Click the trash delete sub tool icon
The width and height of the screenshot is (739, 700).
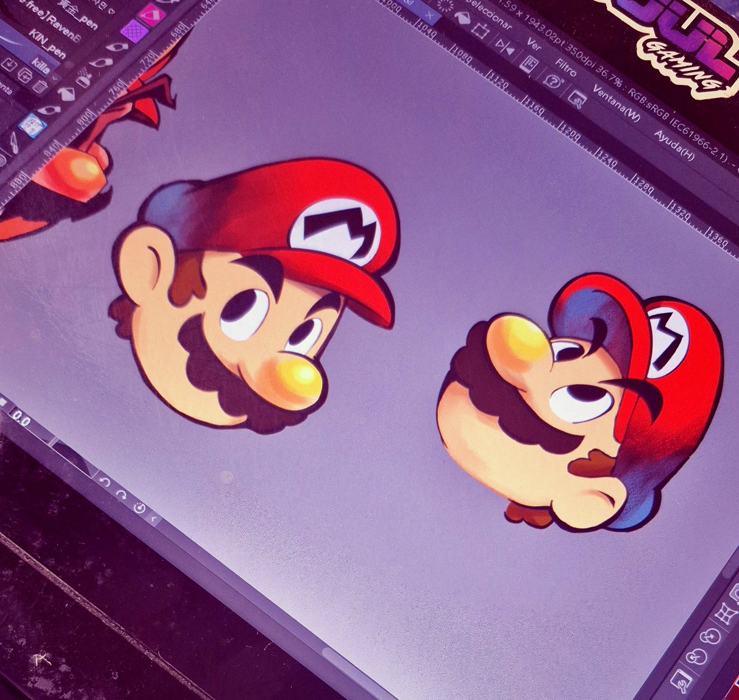[39, 87]
